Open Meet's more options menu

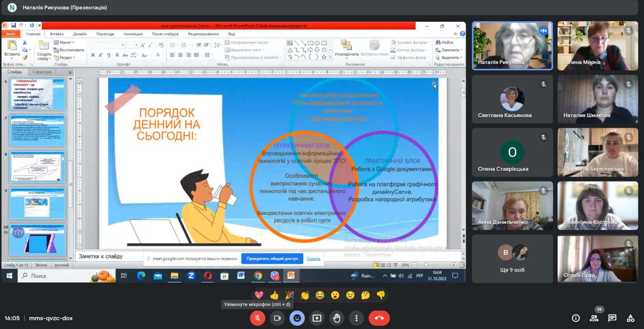pyautogui.click(x=356, y=318)
